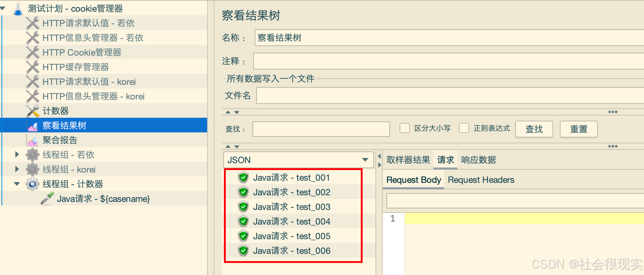Click the test plan flask icon
Viewport: 644px width, 275px height.
18,8
